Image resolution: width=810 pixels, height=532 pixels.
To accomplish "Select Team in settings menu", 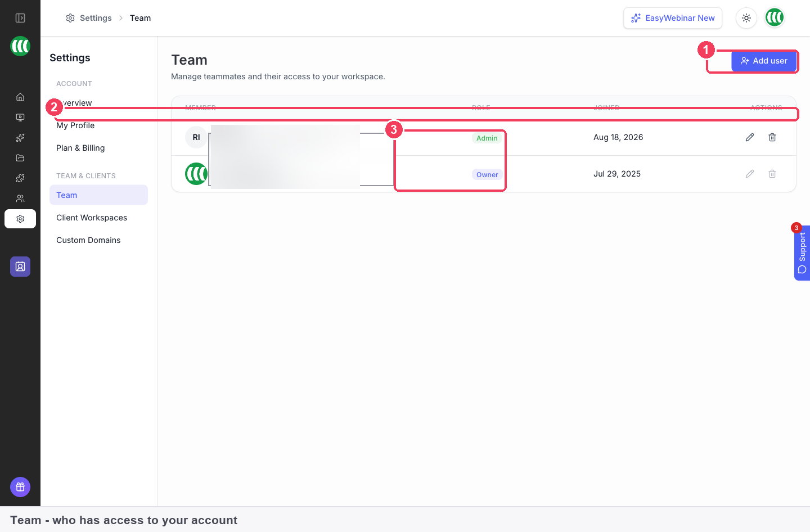I will (x=98, y=195).
